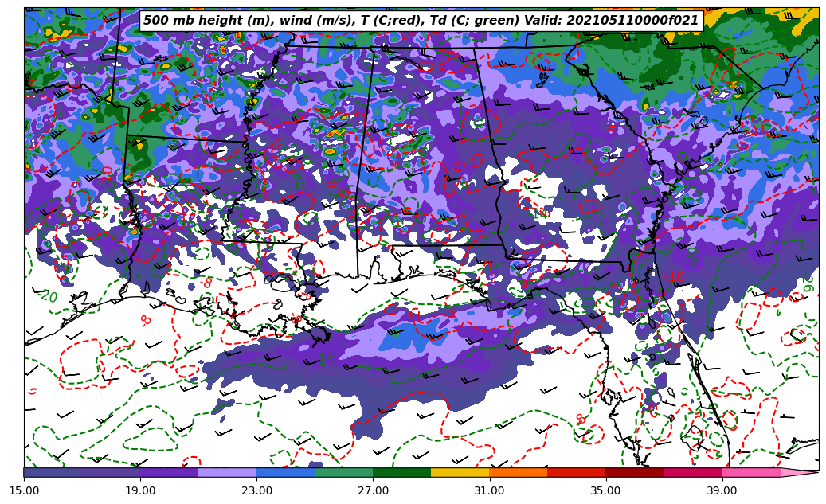Click the 19.00 colorbar tick label
Image resolution: width=826 pixels, height=504 pixels.
[140, 490]
